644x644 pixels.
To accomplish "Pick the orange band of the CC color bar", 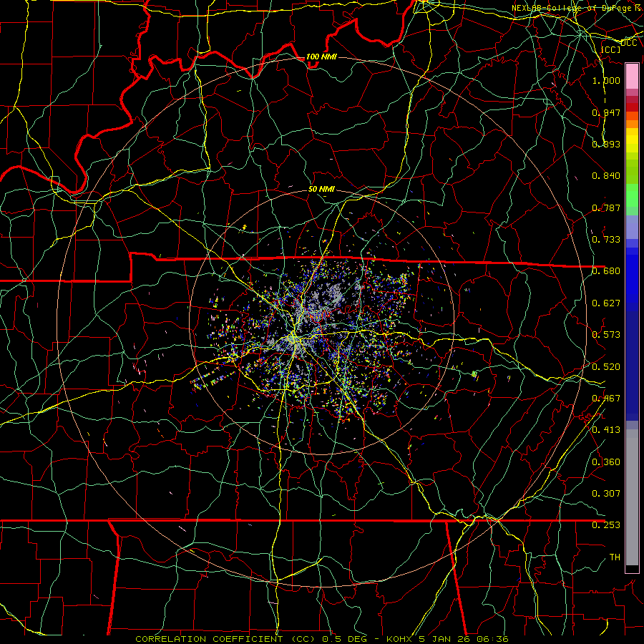I will point(632,124).
